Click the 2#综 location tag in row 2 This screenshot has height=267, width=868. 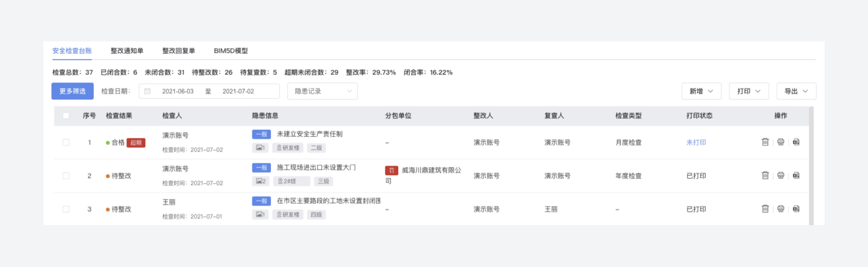pyautogui.click(x=291, y=181)
